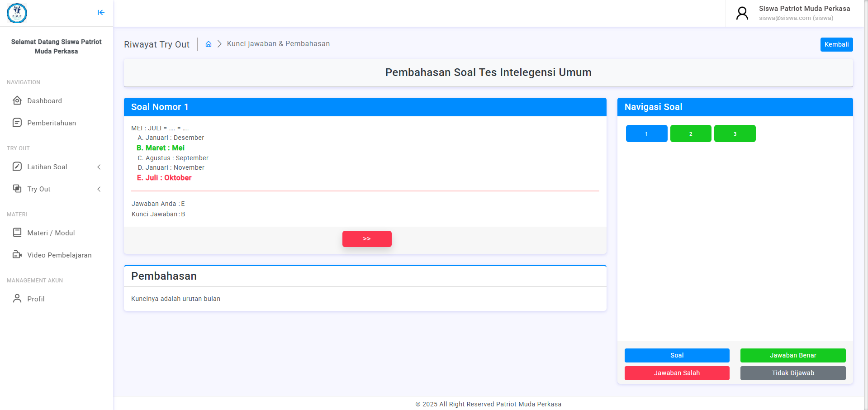The width and height of the screenshot is (868, 410).
Task: Click the Kunci jawaban & Pembahasan breadcrumb
Action: coord(278,44)
